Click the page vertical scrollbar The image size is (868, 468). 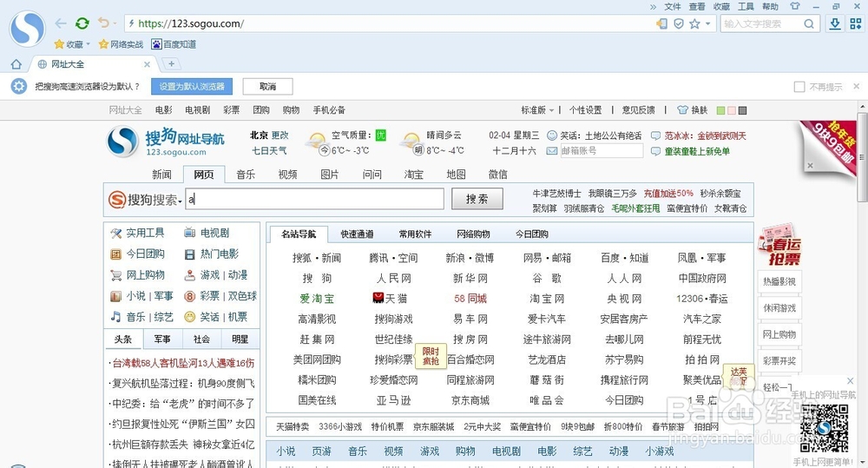pyautogui.click(x=863, y=158)
